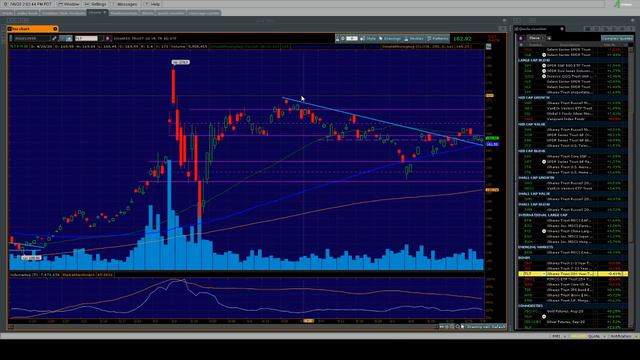Select the Quote monitor panel tab
The height and width of the screenshot is (360, 640).
[539, 29]
